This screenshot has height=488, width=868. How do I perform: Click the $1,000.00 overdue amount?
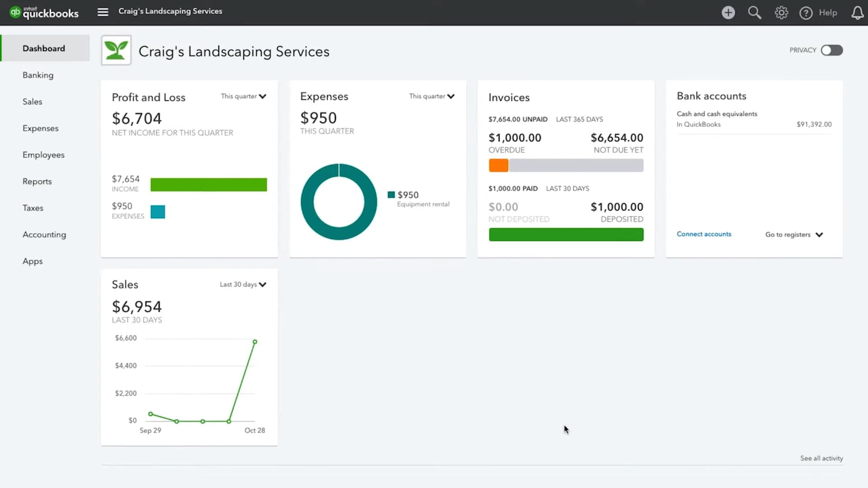pos(514,138)
